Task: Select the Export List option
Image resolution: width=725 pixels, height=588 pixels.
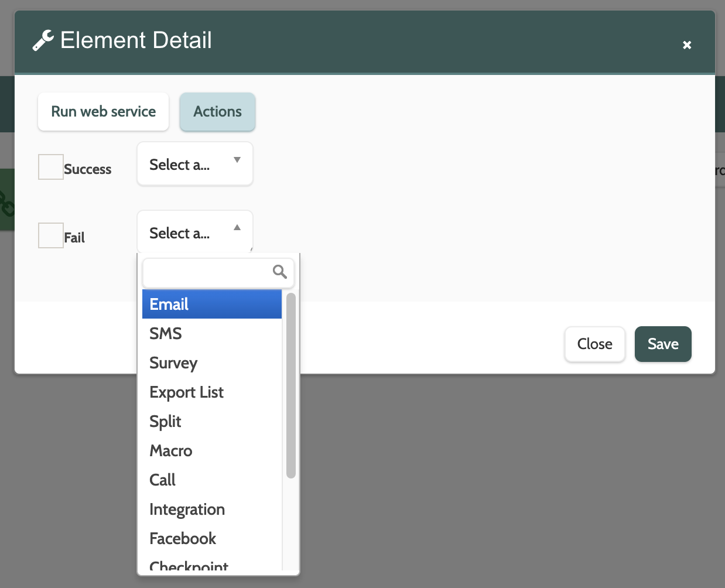Action: pos(212,392)
